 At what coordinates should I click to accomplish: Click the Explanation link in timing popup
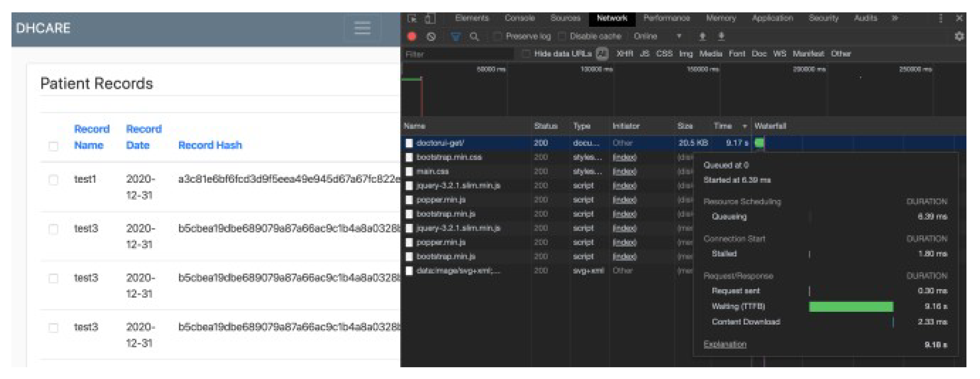pyautogui.click(x=725, y=344)
